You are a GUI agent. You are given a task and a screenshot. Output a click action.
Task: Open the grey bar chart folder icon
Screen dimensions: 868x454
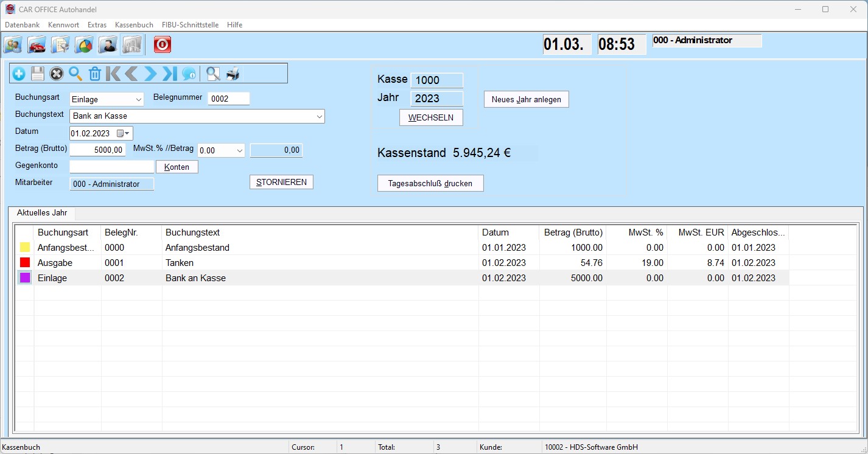132,44
